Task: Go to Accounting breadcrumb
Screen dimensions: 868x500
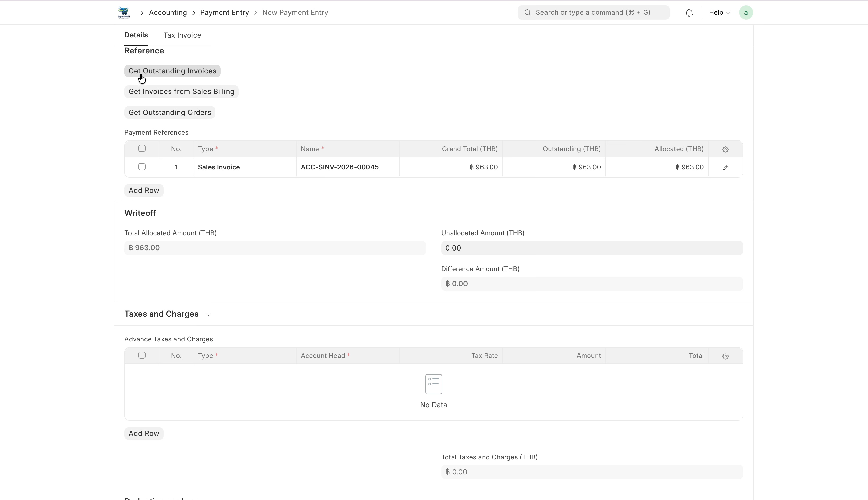Action: pos(168,13)
